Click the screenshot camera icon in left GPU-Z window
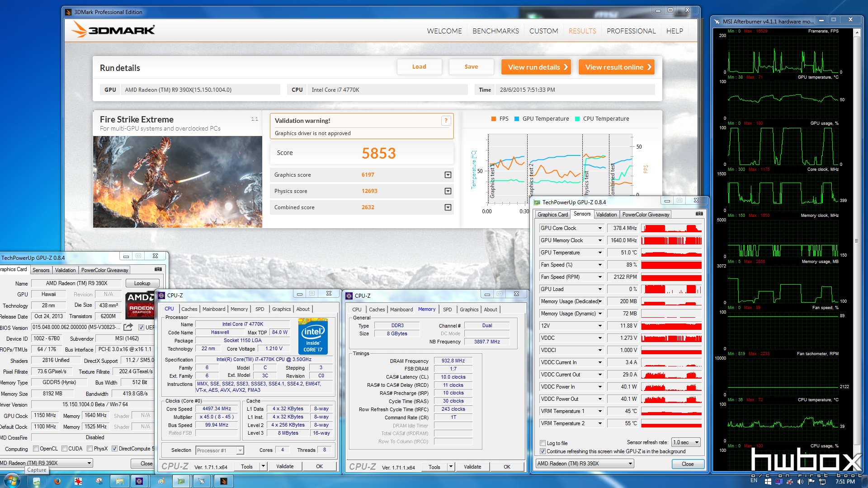Image resolution: width=868 pixels, height=488 pixels. coord(158,269)
